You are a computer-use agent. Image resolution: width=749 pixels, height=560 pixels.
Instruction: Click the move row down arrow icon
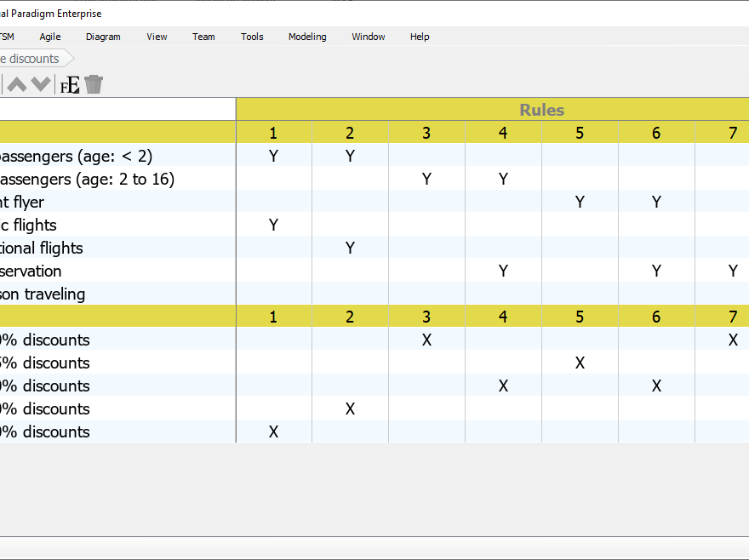(x=40, y=84)
